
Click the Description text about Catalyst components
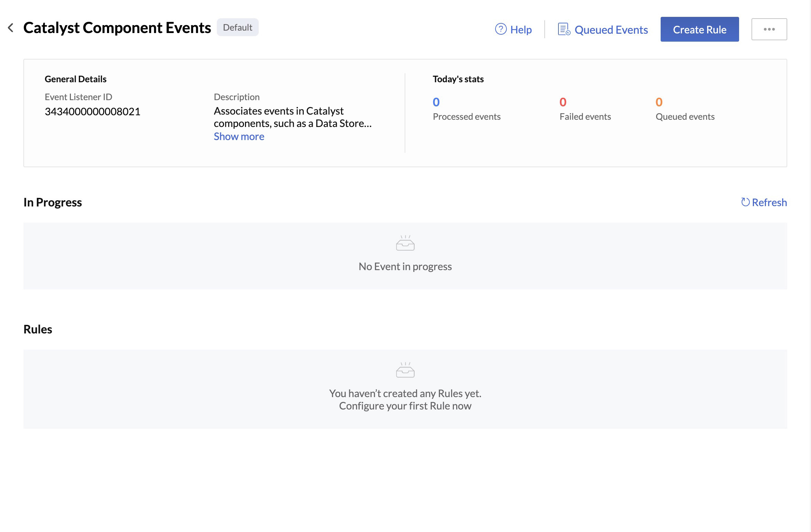(292, 117)
